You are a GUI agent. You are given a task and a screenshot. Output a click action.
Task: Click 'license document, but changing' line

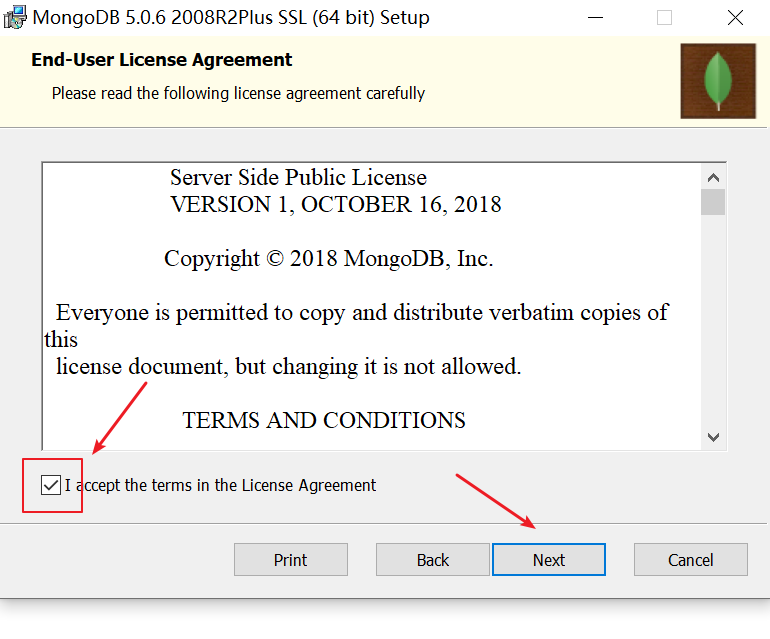(289, 366)
